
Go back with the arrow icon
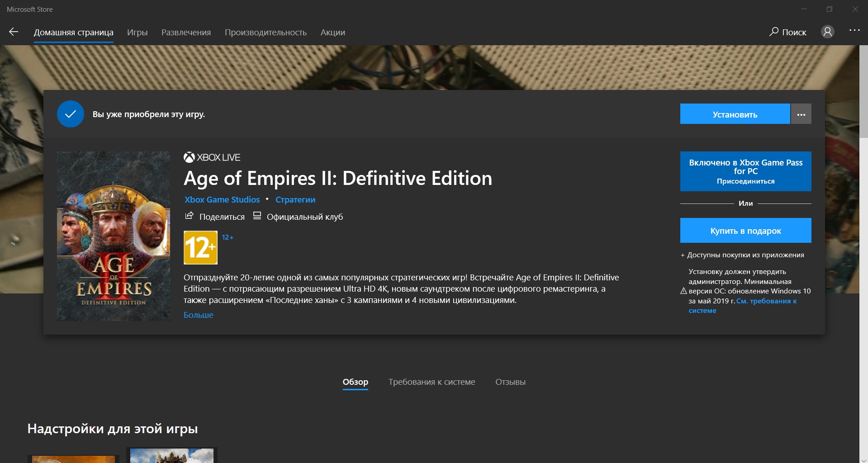pos(14,32)
